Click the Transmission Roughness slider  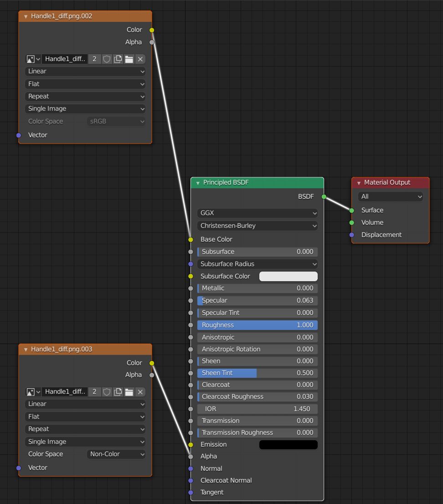pyautogui.click(x=258, y=432)
